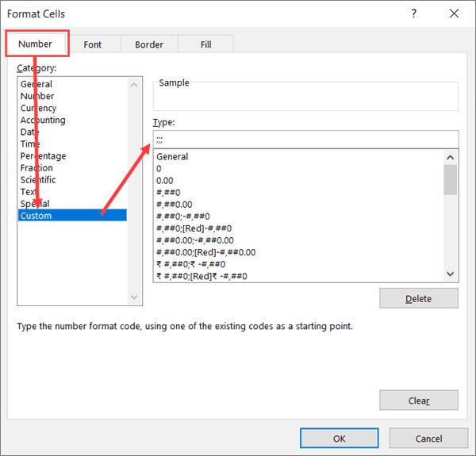
Task: Click the Type input field
Action: coord(305,139)
